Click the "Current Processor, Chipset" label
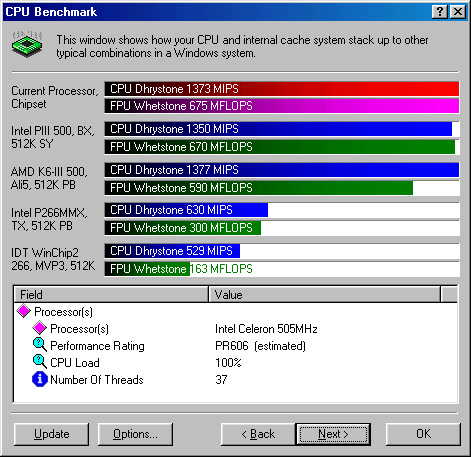Screen dimensions: 471x457 pos(54,97)
